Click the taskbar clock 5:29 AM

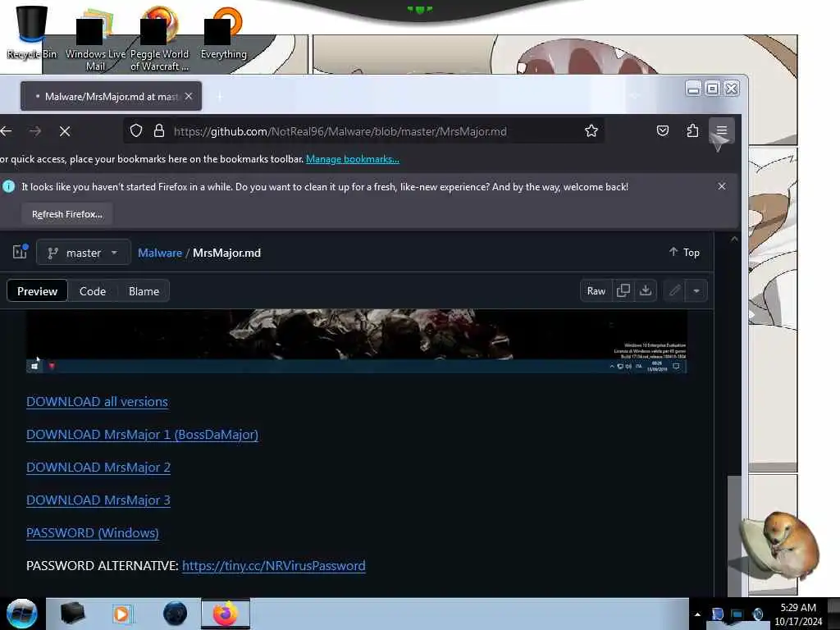798,614
